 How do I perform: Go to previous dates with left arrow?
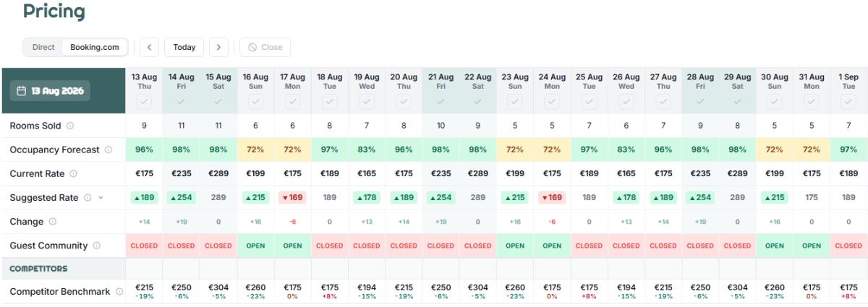[x=149, y=47]
